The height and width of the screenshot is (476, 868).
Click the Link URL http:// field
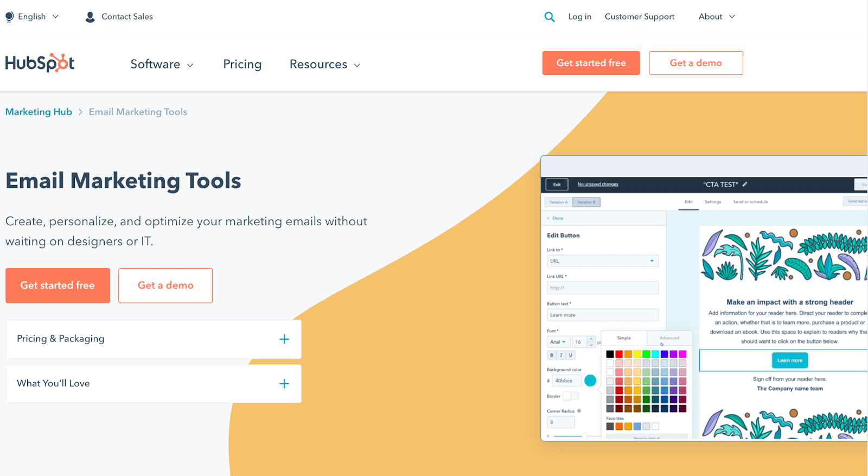[x=603, y=288]
